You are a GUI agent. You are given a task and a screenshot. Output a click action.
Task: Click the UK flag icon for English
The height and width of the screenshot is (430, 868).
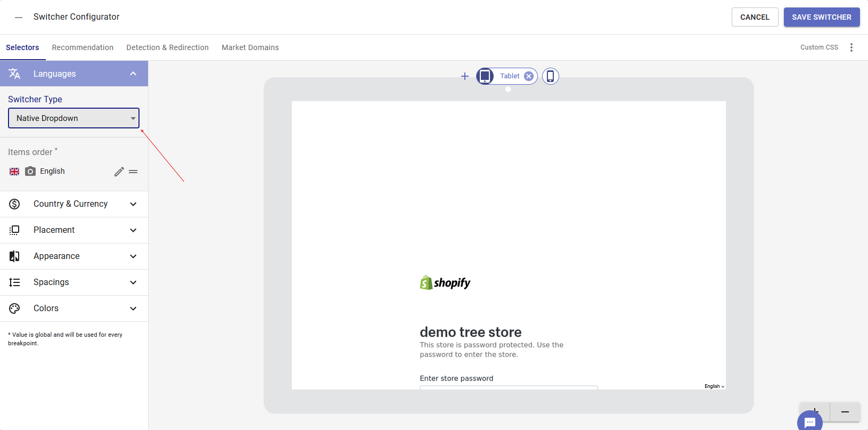tap(14, 172)
